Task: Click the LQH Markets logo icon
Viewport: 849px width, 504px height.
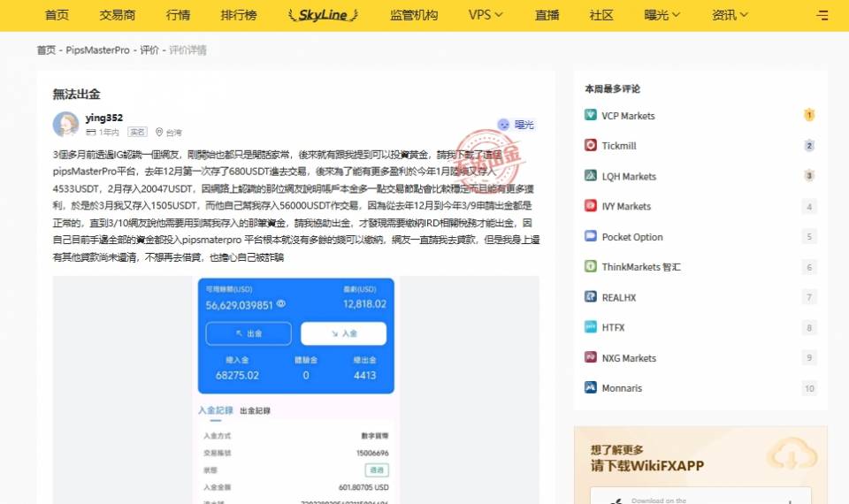Action: tap(591, 175)
